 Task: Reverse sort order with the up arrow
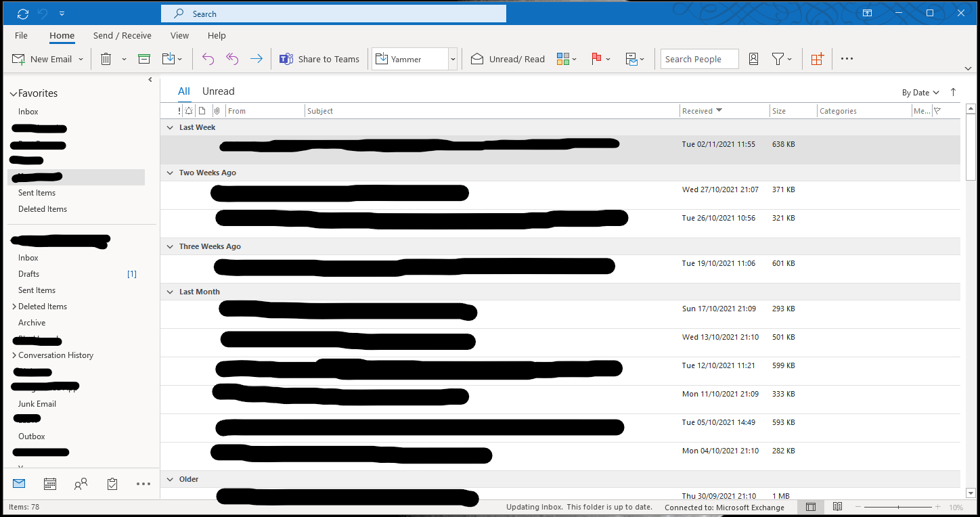[954, 92]
